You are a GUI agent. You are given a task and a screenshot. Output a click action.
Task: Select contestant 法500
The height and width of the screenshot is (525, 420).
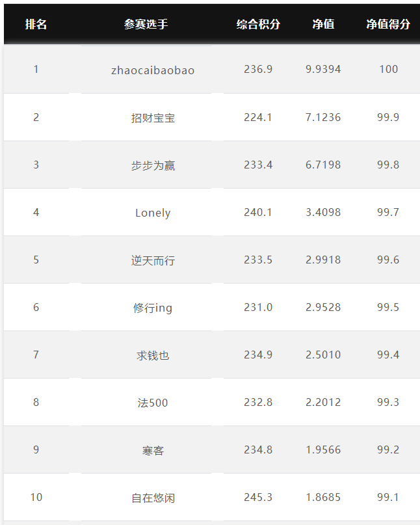click(153, 403)
